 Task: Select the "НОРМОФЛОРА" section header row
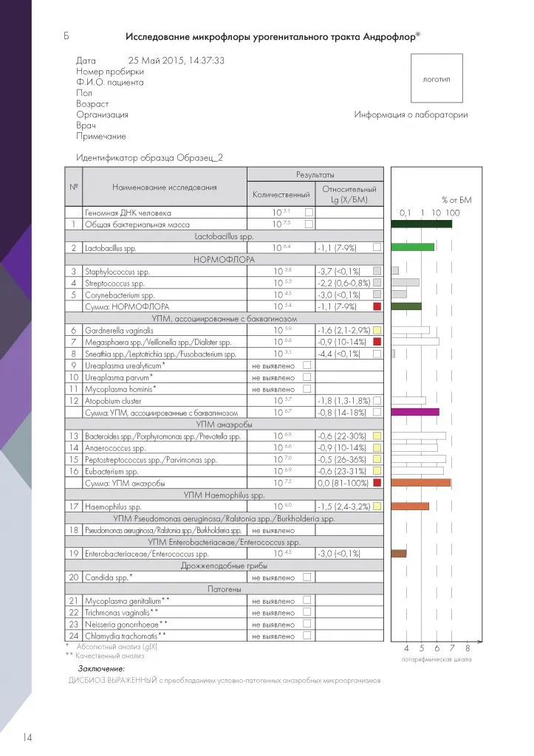pos(225,260)
